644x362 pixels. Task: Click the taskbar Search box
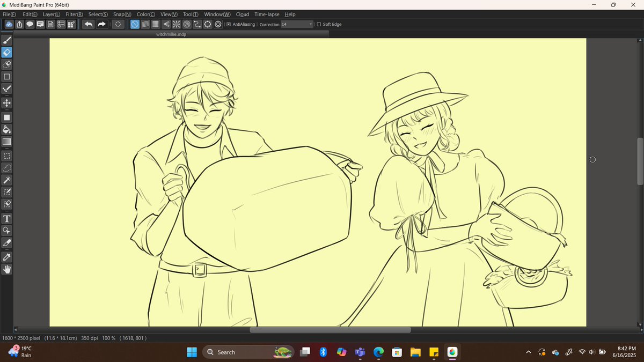tap(248, 352)
